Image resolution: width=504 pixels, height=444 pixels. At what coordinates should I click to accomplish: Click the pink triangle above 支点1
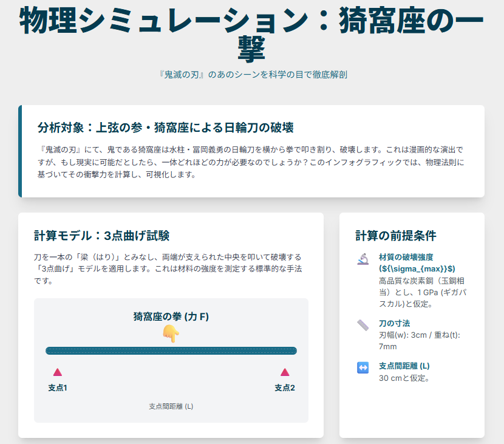(x=58, y=372)
